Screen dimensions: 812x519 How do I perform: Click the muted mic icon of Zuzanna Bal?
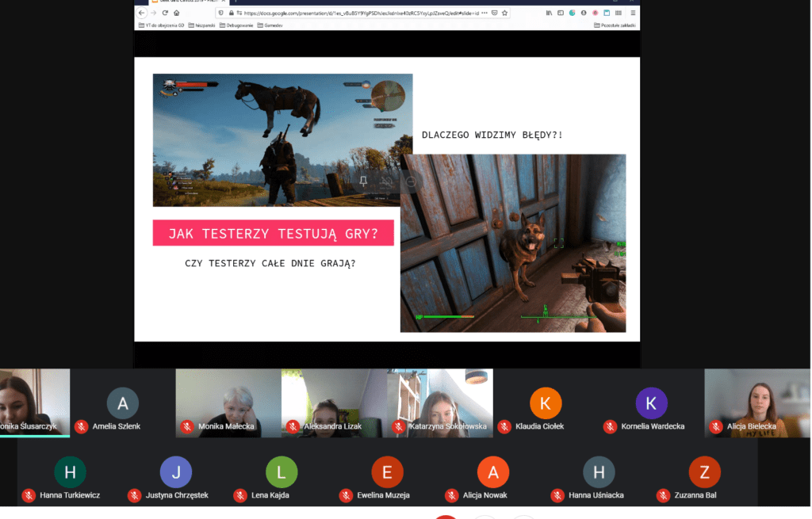[663, 496]
